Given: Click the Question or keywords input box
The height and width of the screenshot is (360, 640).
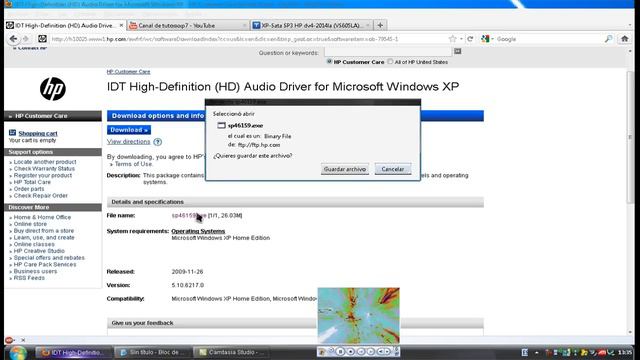Looking at the screenshot, I should [x=388, y=52].
